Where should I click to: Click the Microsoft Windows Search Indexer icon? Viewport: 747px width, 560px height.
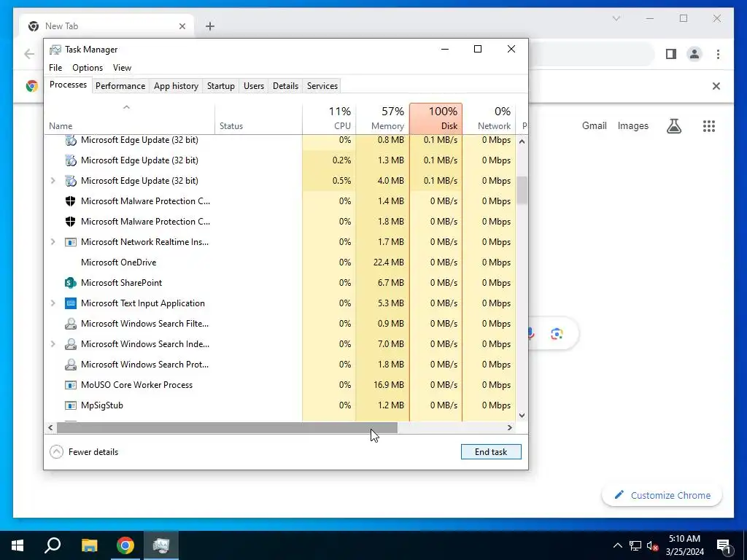pyautogui.click(x=71, y=344)
